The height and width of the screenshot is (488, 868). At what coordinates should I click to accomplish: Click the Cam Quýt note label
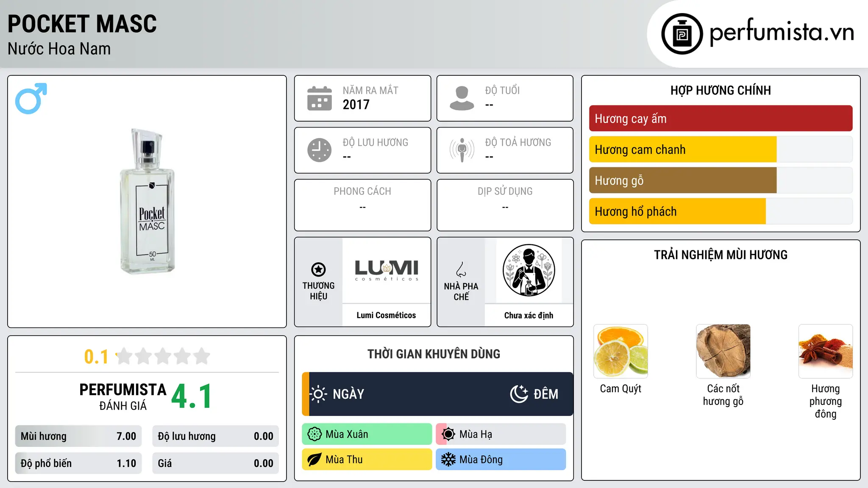pos(620,388)
